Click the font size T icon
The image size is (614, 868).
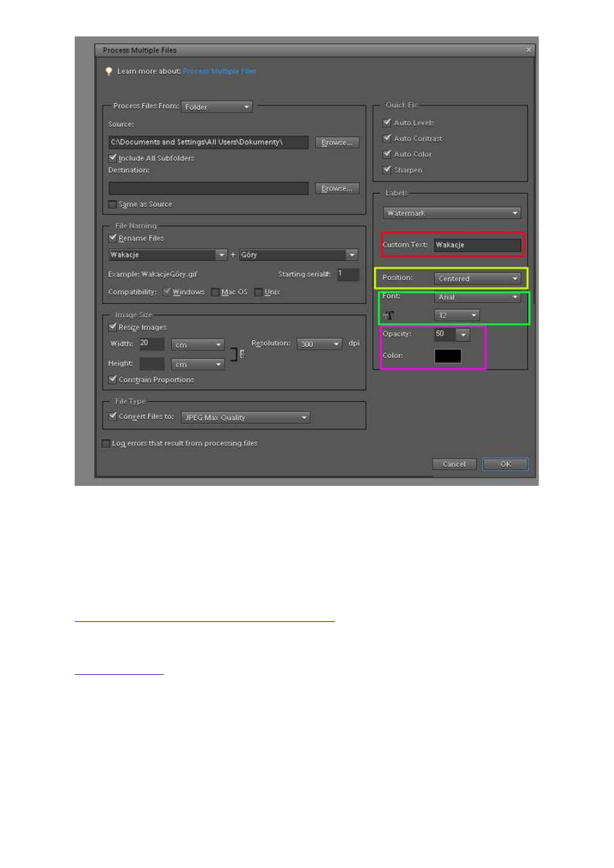pyautogui.click(x=388, y=315)
